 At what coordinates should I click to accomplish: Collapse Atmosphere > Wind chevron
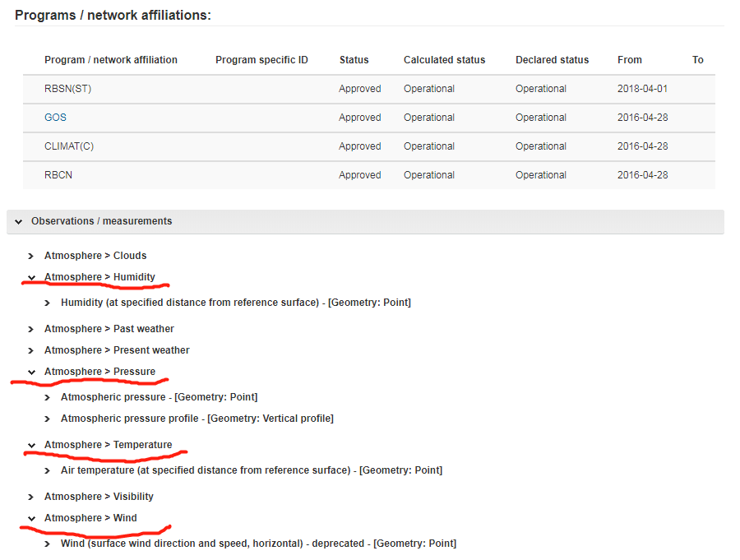pos(31,518)
